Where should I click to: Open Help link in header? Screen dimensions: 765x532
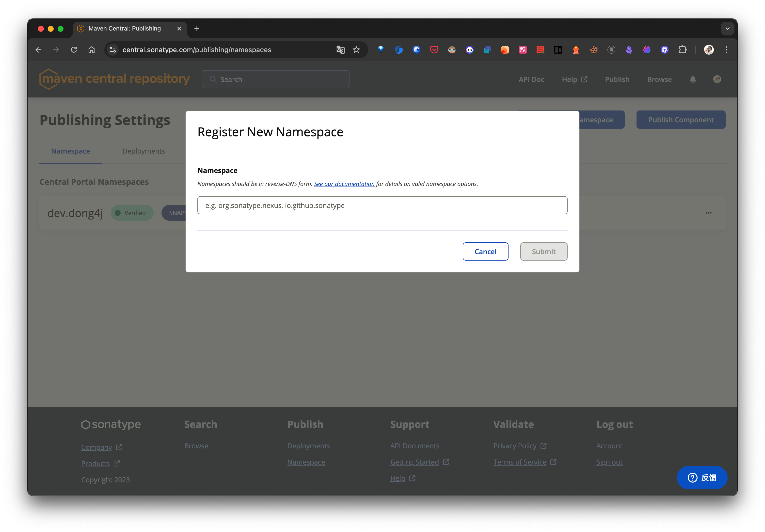(x=574, y=79)
